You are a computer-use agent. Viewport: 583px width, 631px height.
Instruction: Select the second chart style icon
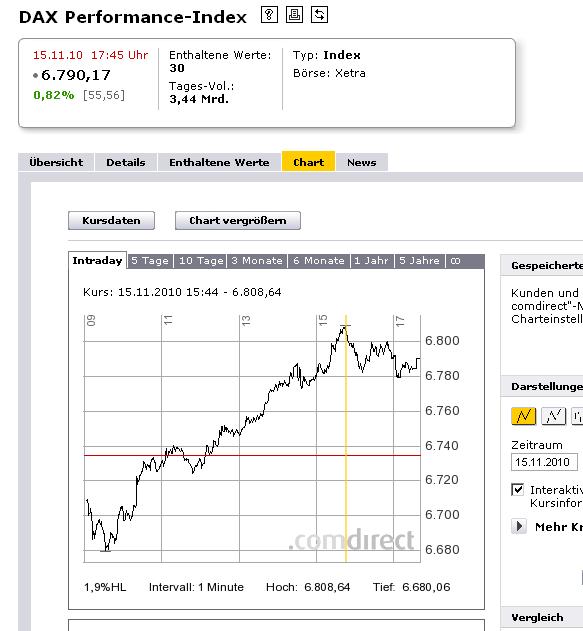pos(554,416)
